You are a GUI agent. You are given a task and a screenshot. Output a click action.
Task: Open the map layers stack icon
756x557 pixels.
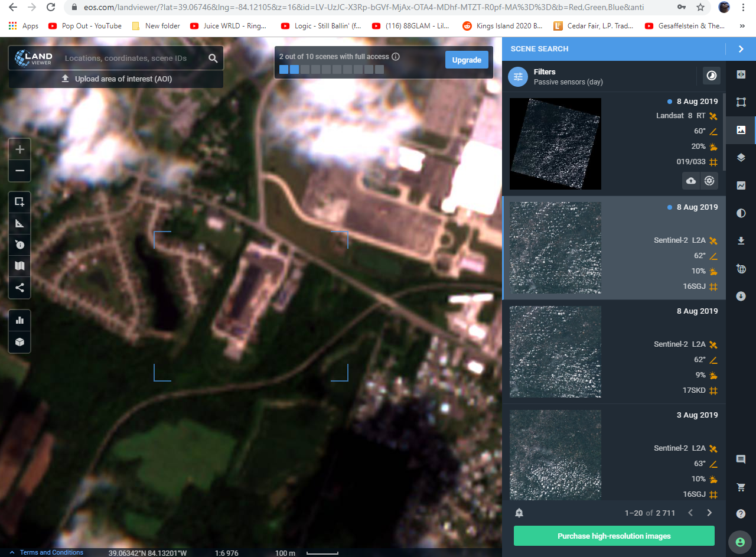coord(741,158)
